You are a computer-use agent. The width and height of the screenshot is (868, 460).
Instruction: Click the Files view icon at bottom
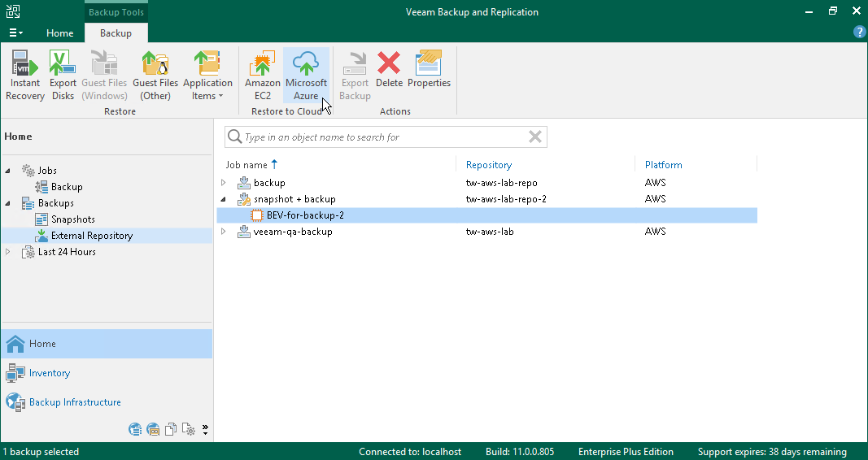171,429
